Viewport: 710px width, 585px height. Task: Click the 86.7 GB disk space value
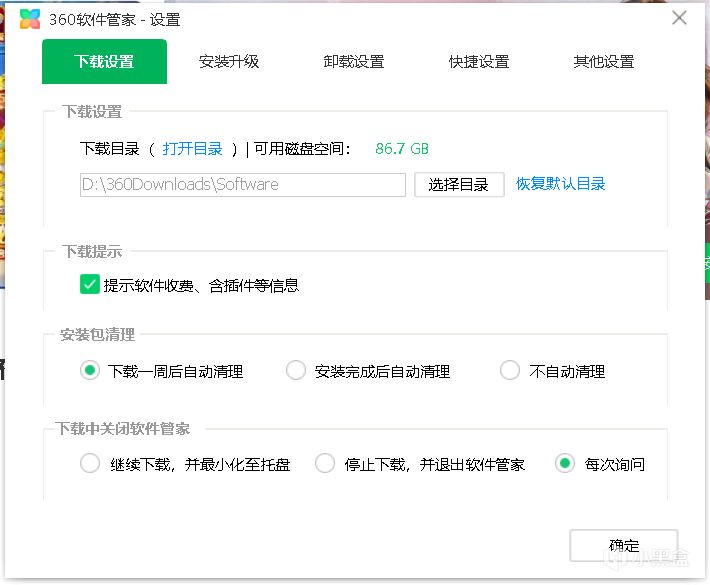tap(402, 149)
